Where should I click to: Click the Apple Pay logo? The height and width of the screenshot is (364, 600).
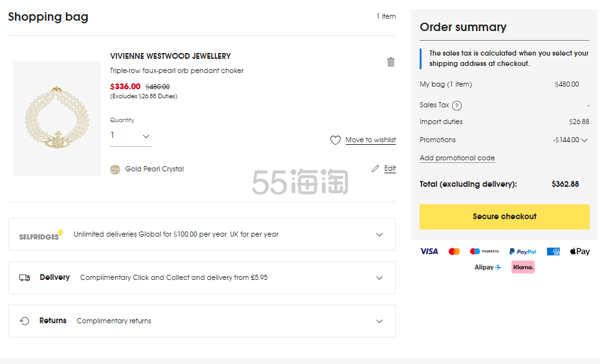579,252
